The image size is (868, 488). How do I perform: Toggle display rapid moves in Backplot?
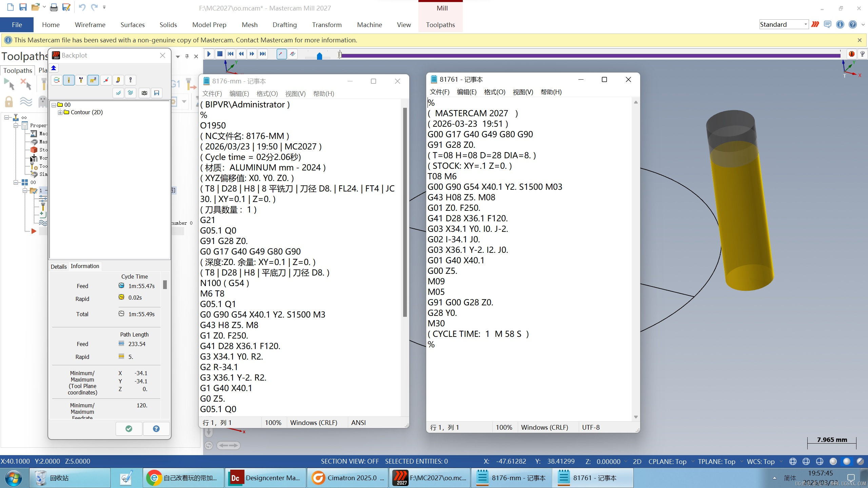(93, 80)
